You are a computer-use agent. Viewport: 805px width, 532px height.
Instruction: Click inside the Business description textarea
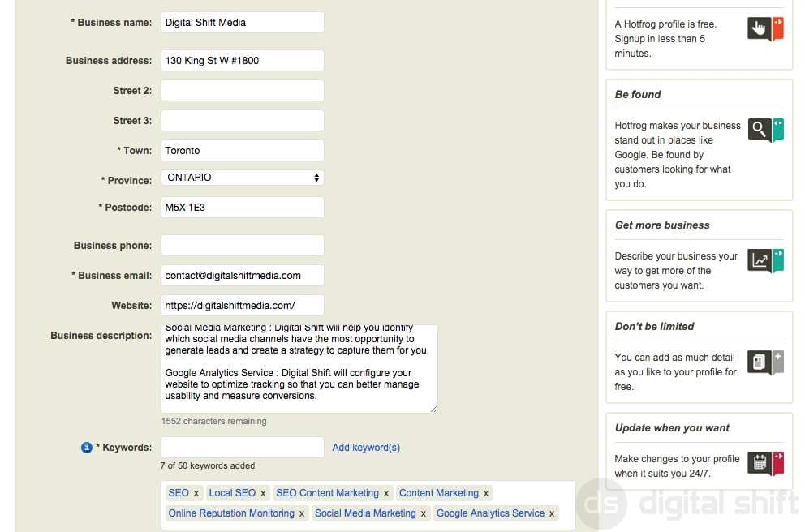tap(299, 369)
